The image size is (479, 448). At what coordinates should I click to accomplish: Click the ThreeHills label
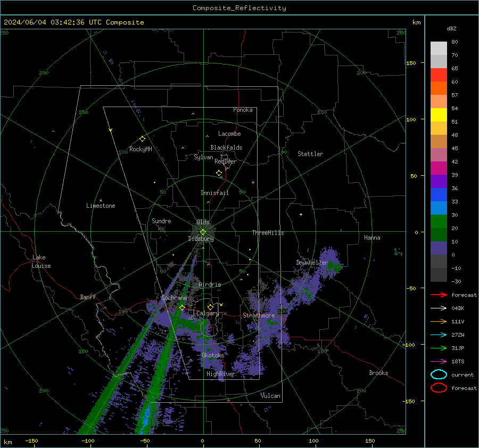[x=268, y=233]
